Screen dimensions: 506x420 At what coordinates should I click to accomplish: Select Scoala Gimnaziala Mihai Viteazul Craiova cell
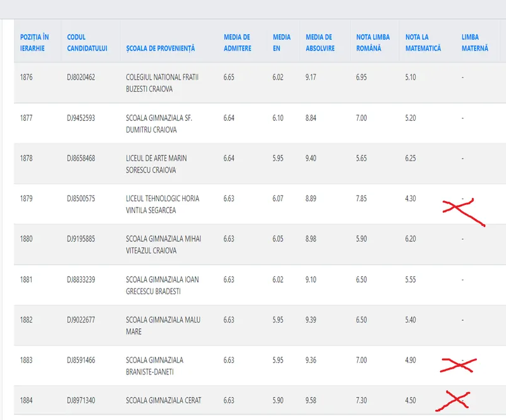click(x=164, y=245)
